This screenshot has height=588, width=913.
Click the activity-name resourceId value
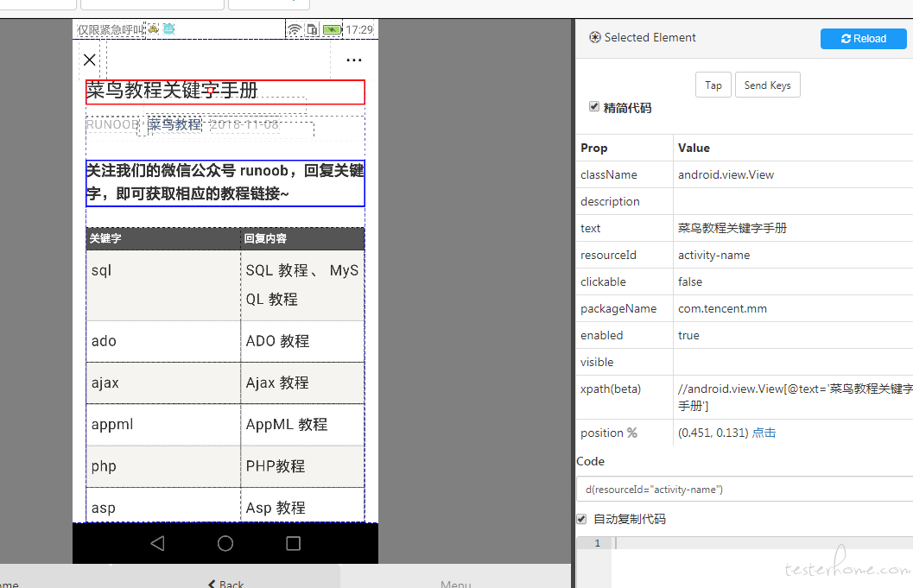[713, 255]
